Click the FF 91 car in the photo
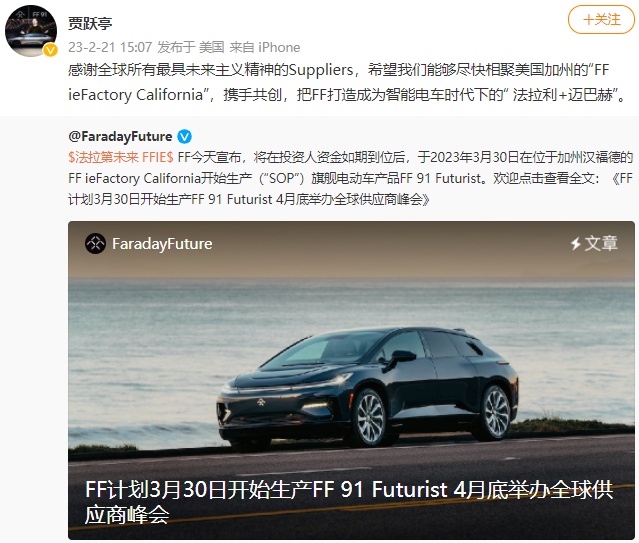This screenshot has height=543, width=639. (x=368, y=389)
